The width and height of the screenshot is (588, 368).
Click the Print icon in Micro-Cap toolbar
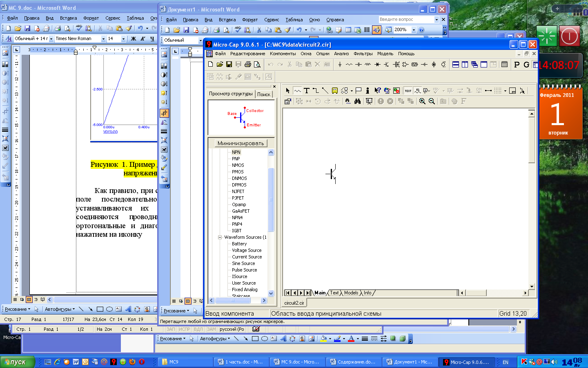[247, 65]
